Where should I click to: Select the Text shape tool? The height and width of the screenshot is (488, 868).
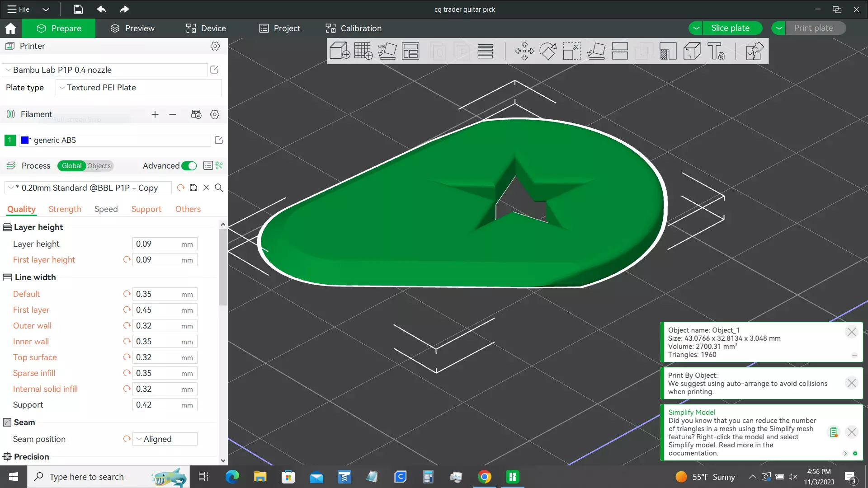pos(716,51)
